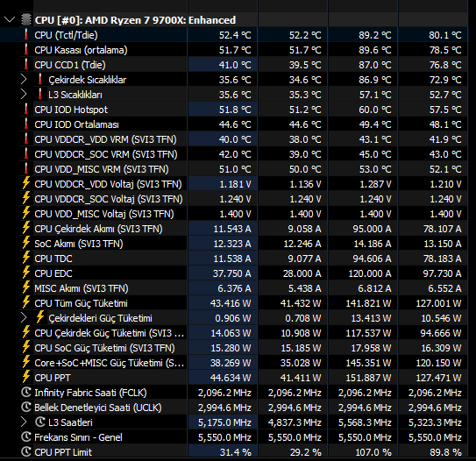476x461 pixels.
Task: Expand the L3 Sıcaklıkları row
Action: coord(24,95)
